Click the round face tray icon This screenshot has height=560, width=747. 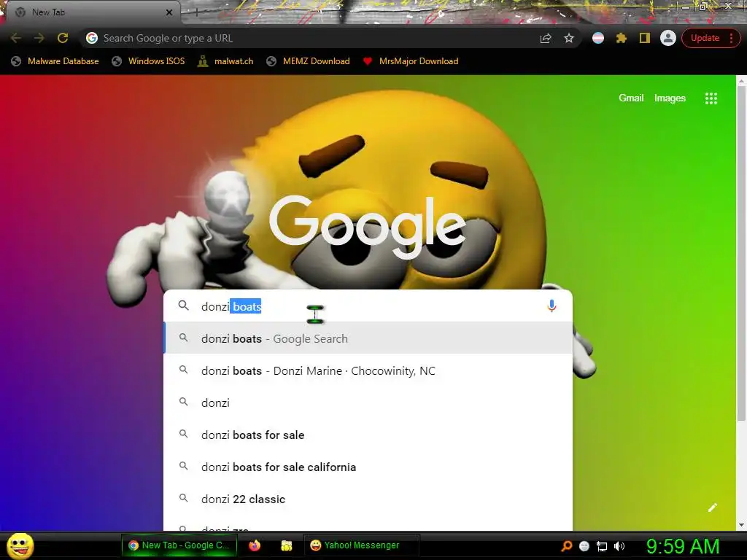click(584, 546)
